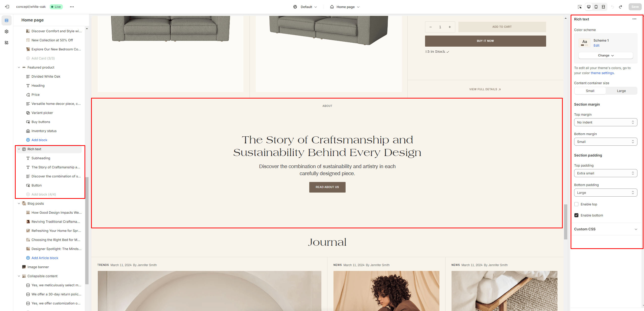Open the three-dot menu next to Live badge

click(x=72, y=7)
